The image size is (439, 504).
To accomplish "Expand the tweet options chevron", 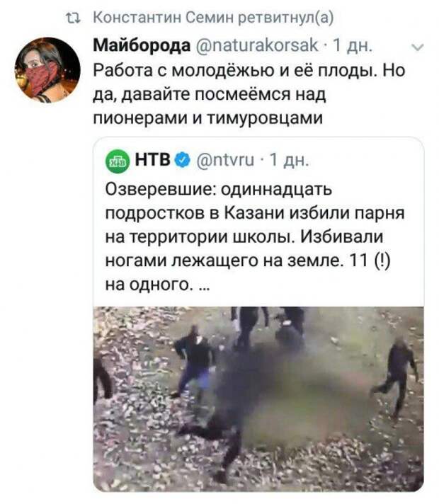I will pyautogui.click(x=418, y=47).
